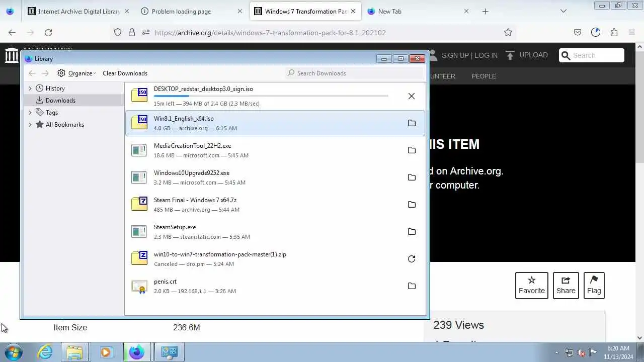Select Downloads in Library sidebar
This screenshot has width=644, height=362.
pos(73,101)
